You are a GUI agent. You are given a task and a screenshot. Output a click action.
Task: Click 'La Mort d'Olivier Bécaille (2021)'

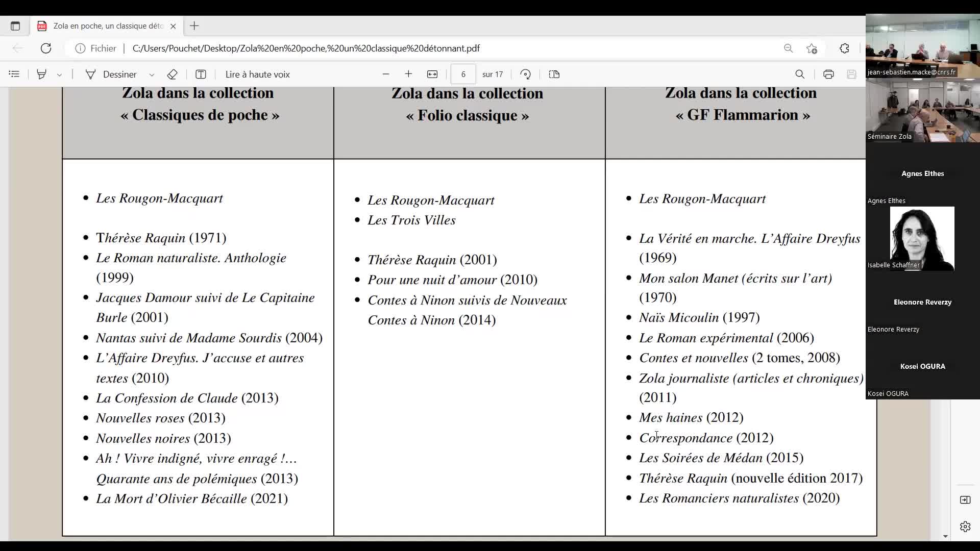(x=192, y=498)
